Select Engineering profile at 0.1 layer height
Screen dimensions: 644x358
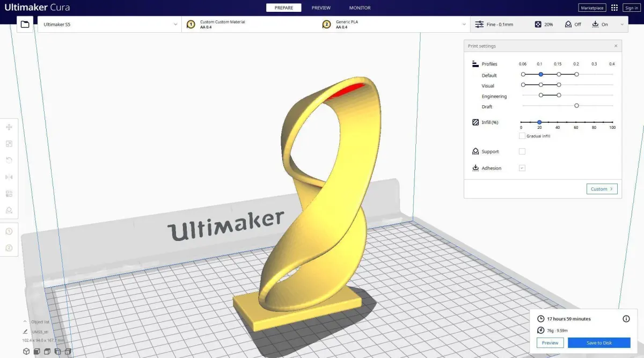point(541,95)
